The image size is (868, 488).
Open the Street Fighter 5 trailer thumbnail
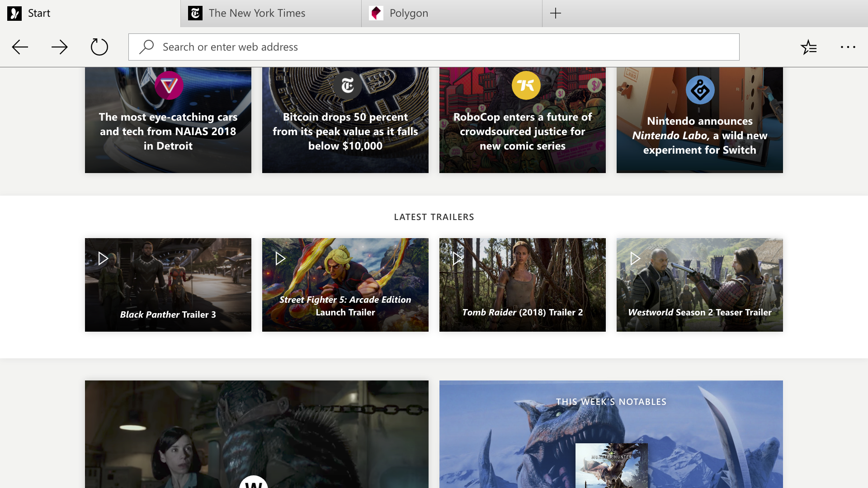click(x=345, y=285)
